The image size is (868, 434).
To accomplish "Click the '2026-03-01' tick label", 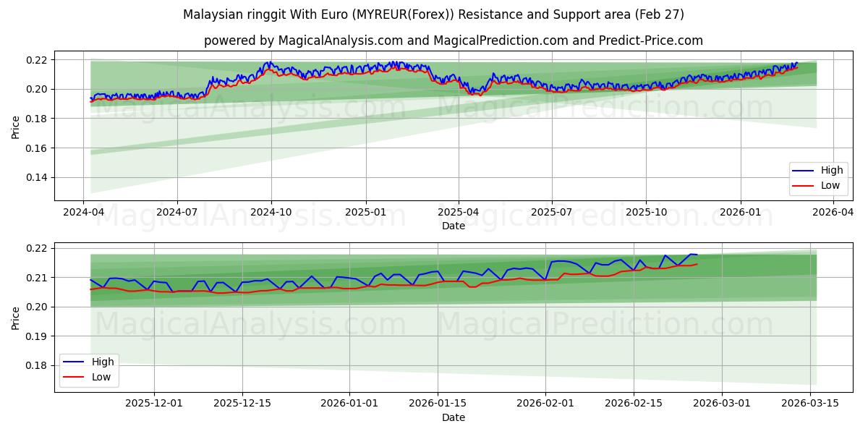I will (721, 404).
